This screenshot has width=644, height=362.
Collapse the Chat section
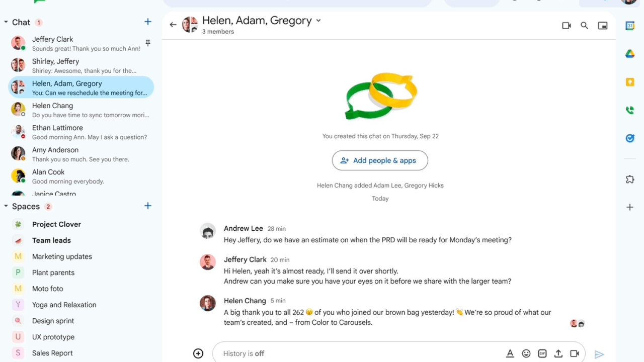[6, 22]
